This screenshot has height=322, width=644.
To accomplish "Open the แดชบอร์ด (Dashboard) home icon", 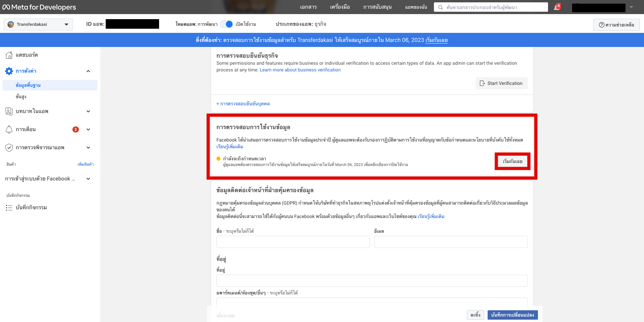I will (x=9, y=55).
